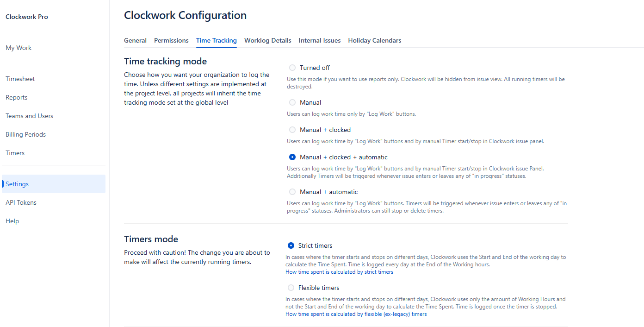Viewport: 644px width, 327px height.
Task: Select Manual + clocked + automatic option
Action: (292, 157)
